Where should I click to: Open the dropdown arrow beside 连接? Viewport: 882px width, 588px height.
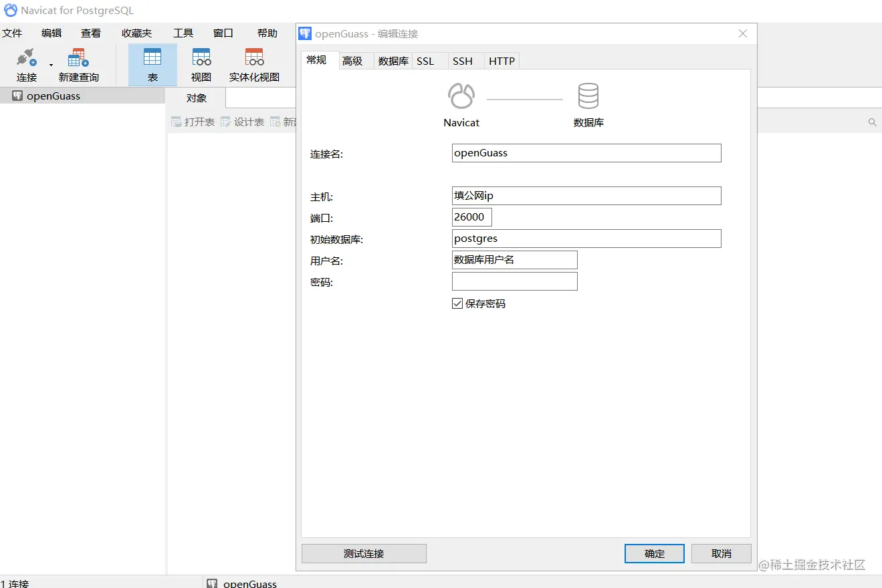tap(51, 65)
